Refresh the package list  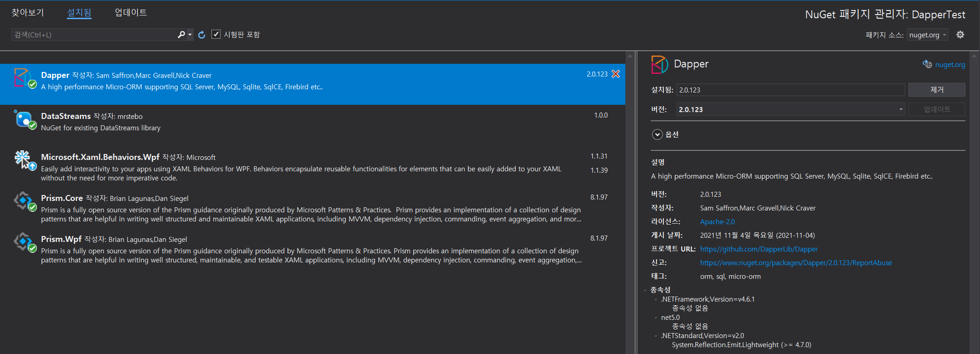tap(202, 35)
